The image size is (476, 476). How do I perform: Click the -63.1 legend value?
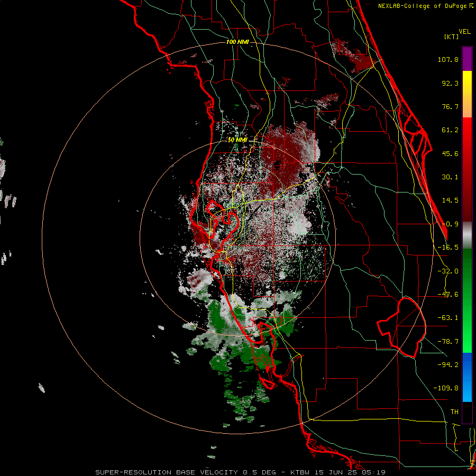coord(448,318)
